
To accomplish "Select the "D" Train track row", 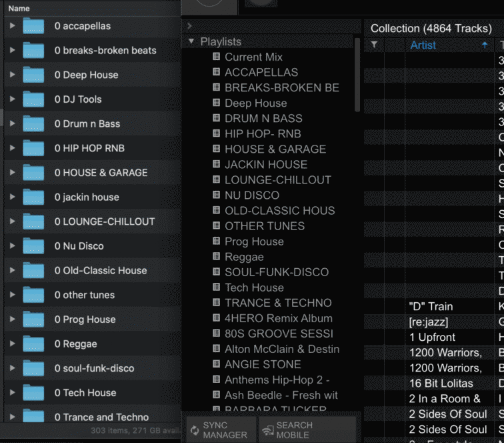I will [x=431, y=306].
